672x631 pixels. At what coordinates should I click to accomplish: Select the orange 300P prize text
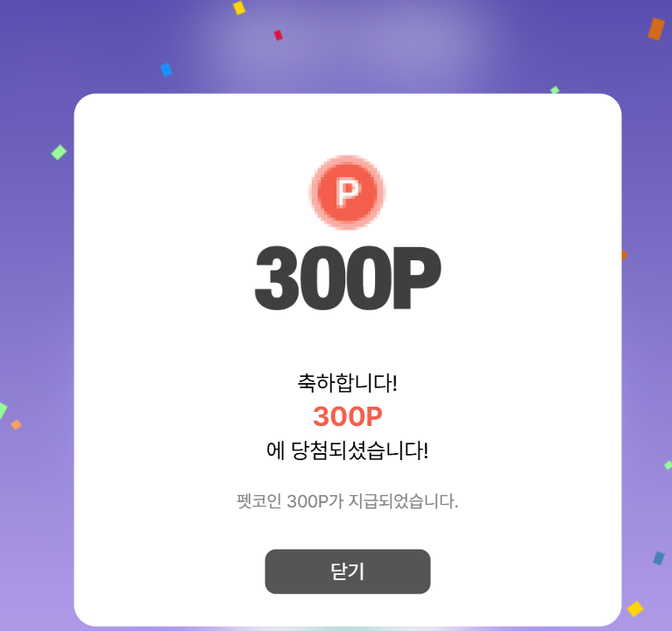pyautogui.click(x=348, y=416)
